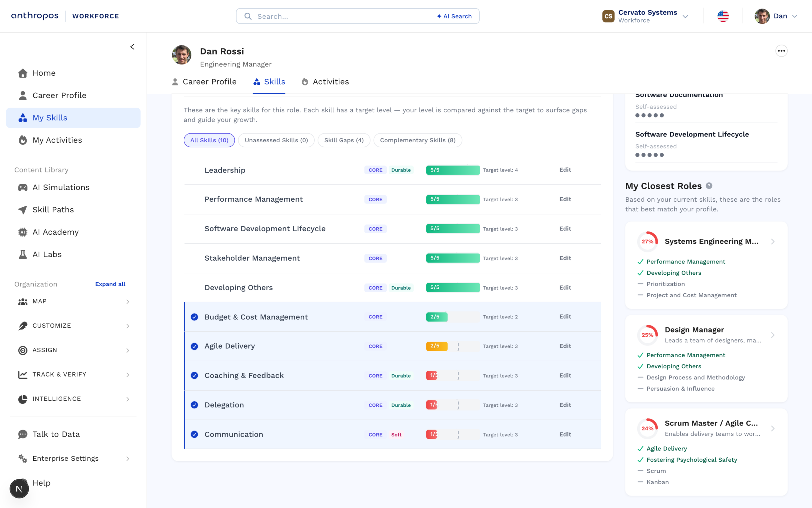Click the AI Academy chip icon

click(x=23, y=232)
